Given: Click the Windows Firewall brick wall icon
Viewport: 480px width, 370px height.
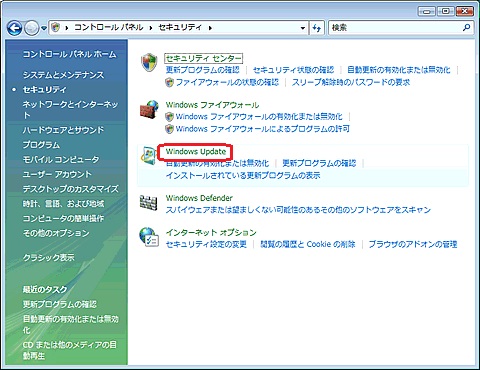Looking at the screenshot, I should pos(149,109).
